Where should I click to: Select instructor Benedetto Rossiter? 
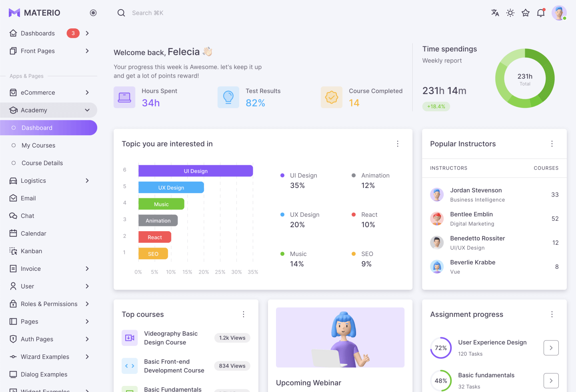coord(494,243)
